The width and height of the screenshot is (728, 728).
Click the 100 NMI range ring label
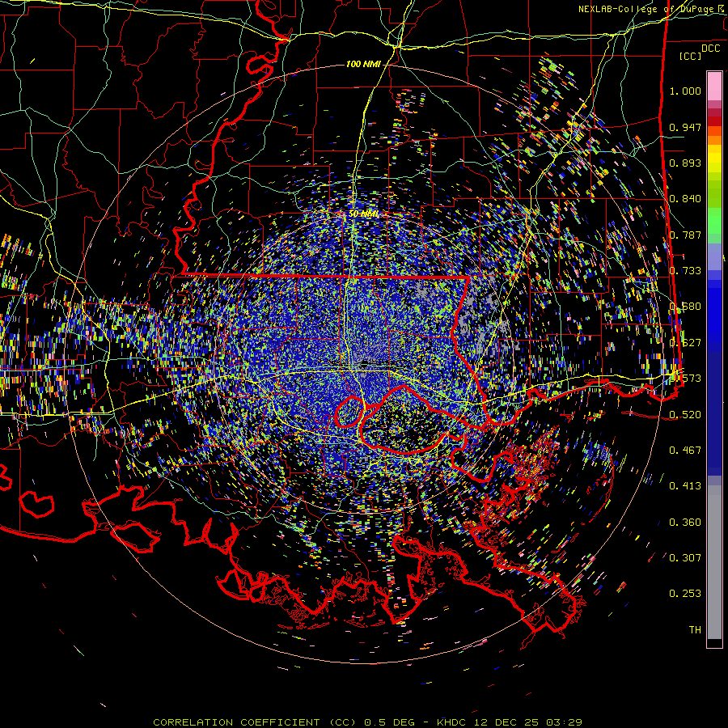click(x=363, y=64)
